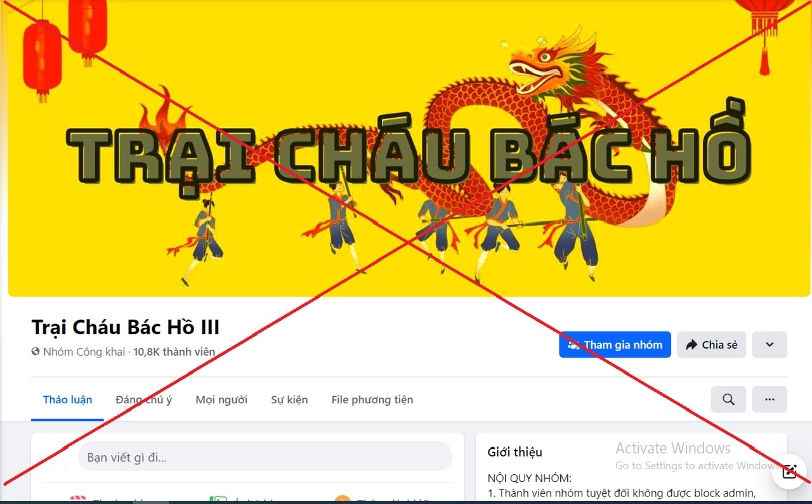Click the group people icon on Tham gia nhóm
Screen dimensions: 812x504
pyautogui.click(x=573, y=345)
